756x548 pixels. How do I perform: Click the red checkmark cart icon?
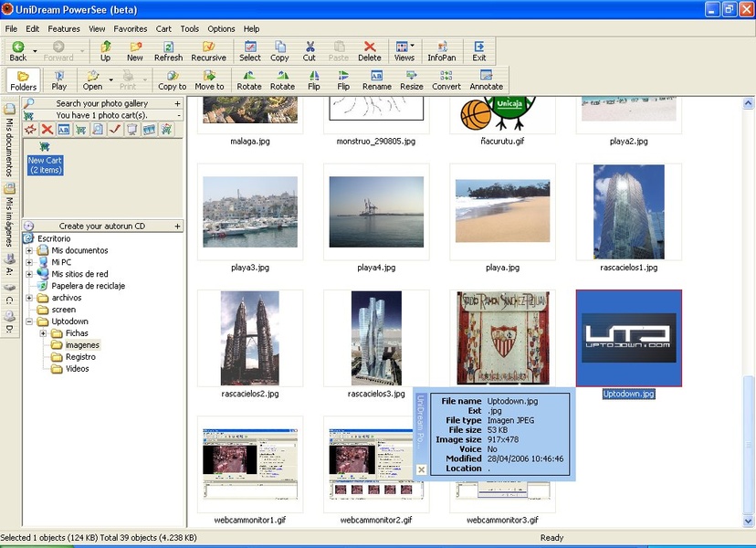tap(114, 129)
